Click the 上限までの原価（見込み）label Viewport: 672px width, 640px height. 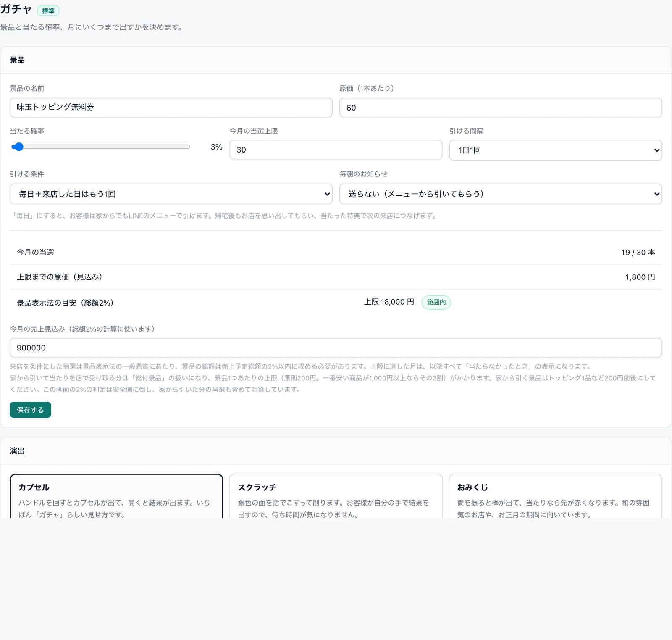tap(60, 277)
